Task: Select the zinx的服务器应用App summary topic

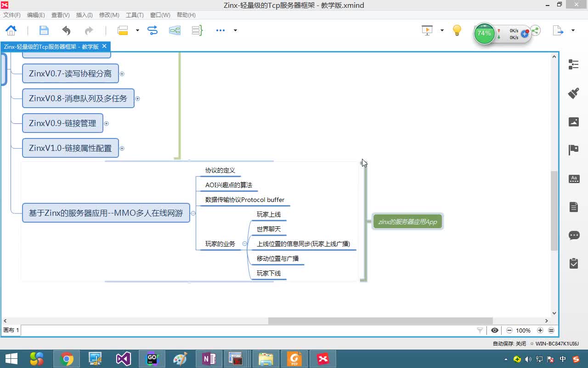Action: coord(407,222)
